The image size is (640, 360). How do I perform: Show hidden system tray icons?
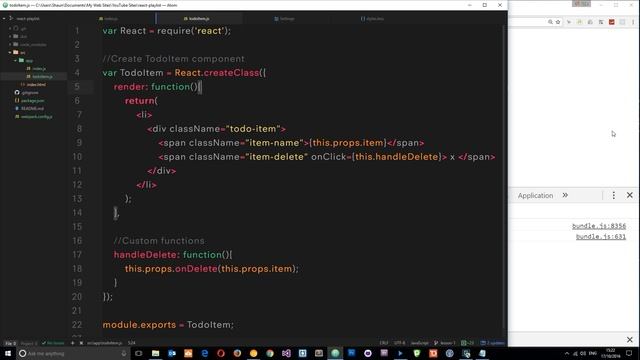(567, 353)
